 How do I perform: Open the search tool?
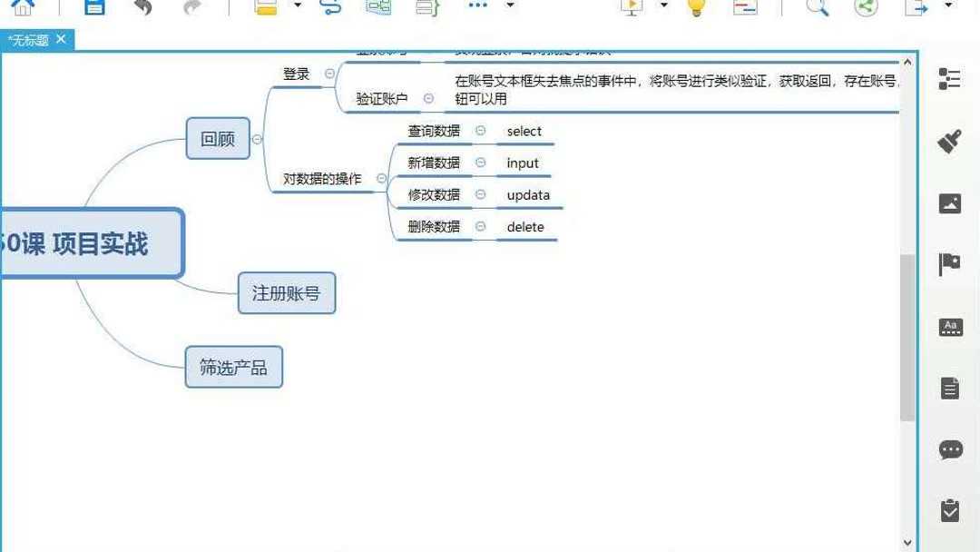coord(817,8)
